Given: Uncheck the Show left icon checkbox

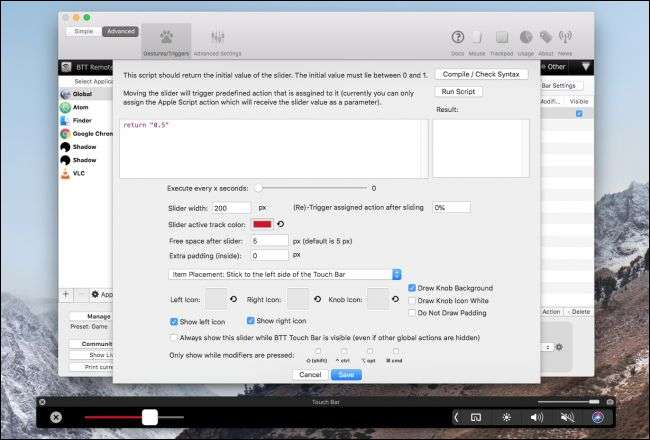Looking at the screenshot, I should click(x=175, y=321).
